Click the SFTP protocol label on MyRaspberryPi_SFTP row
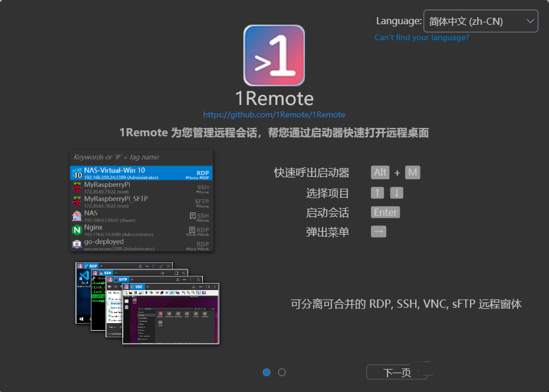Image resolution: width=549 pixels, height=392 pixels. tap(202, 201)
